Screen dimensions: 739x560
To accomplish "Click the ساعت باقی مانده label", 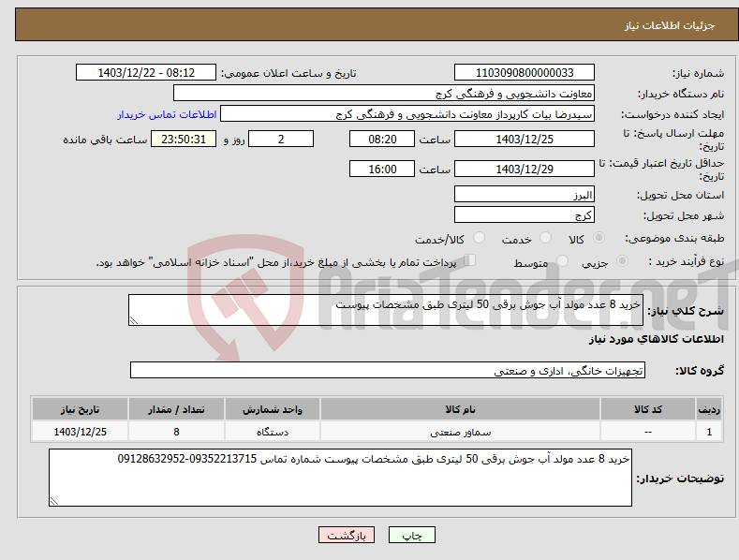I will click(x=105, y=140).
